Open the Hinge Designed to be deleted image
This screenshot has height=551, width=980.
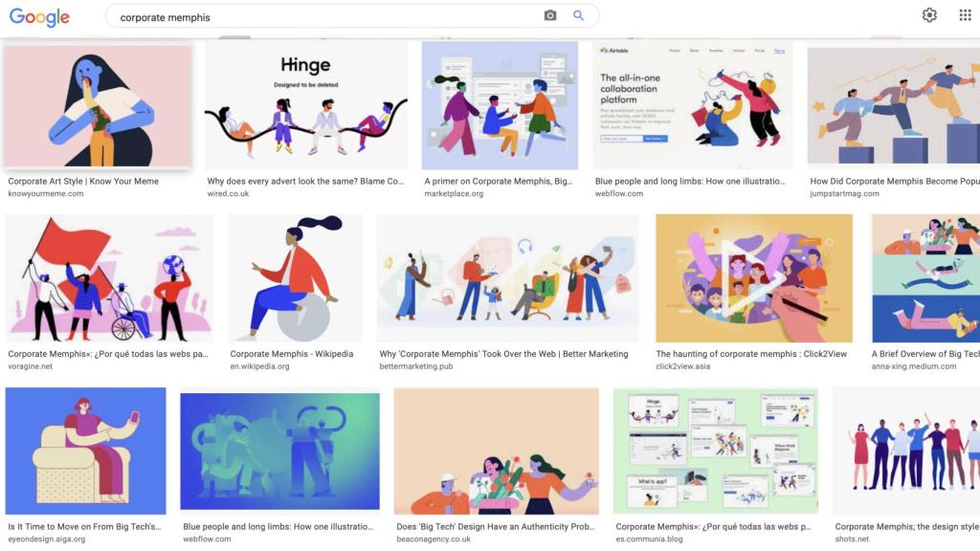[x=306, y=105]
